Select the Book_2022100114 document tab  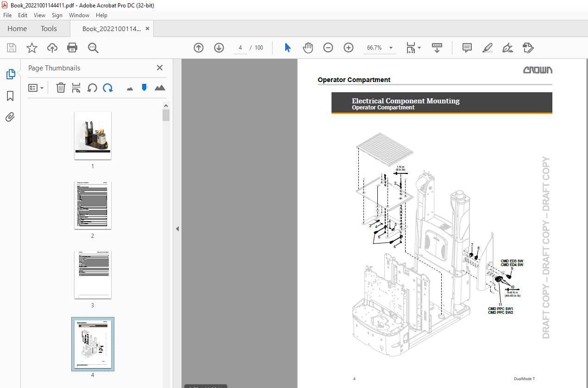111,29
